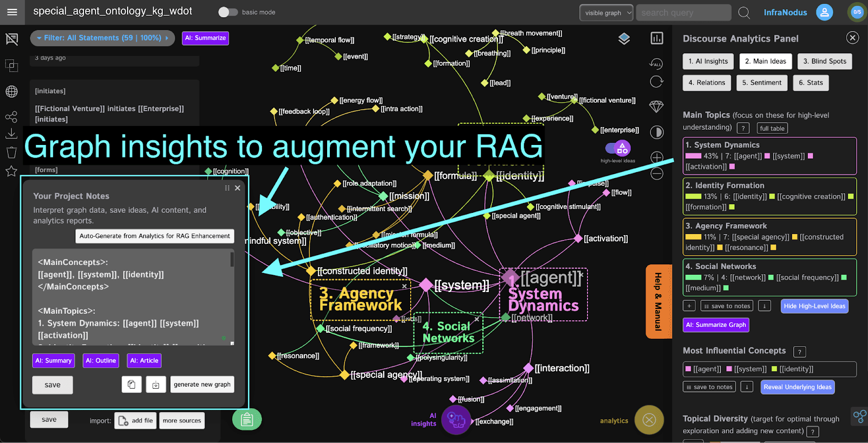This screenshot has width=868, height=443.
Task: Click the magnifying glass search icon
Action: [744, 12]
